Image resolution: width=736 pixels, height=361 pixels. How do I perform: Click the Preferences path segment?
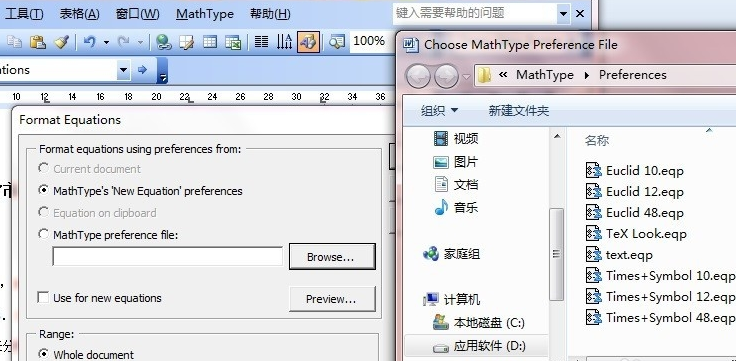[x=632, y=75]
